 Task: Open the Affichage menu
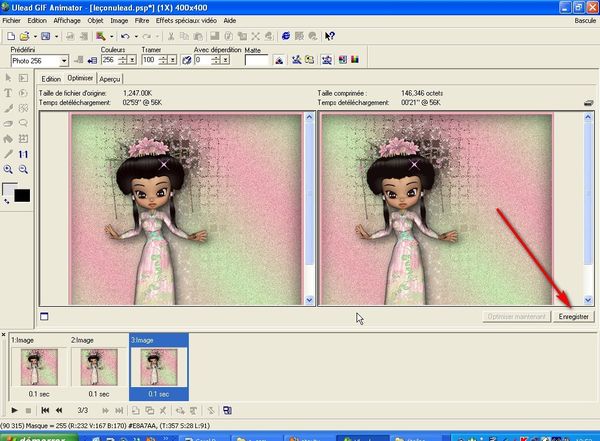point(67,21)
